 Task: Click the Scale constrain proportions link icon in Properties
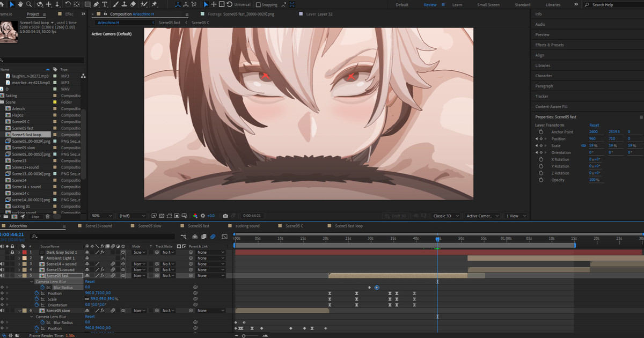pyautogui.click(x=584, y=145)
